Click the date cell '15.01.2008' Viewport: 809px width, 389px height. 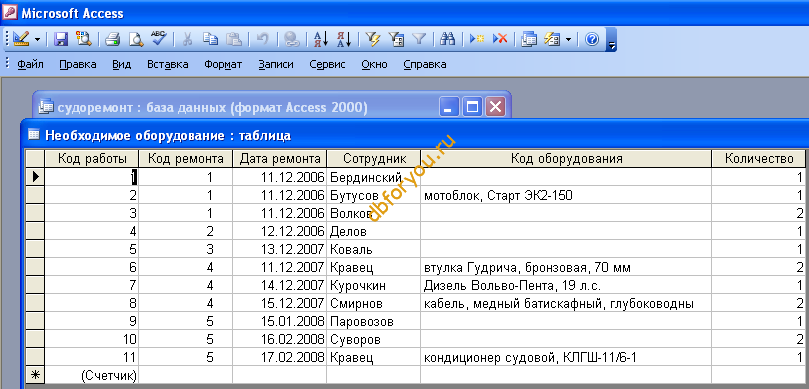pos(280,321)
